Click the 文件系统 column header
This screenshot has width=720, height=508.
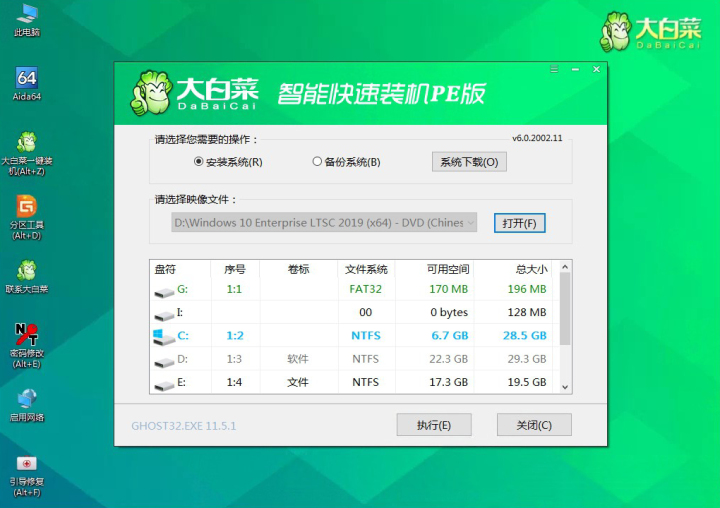(366, 269)
